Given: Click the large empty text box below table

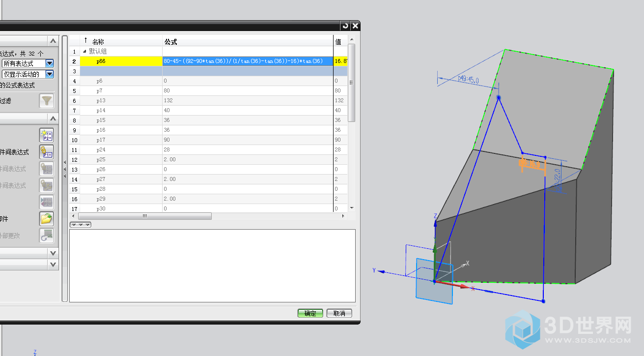Looking at the screenshot, I should (212, 266).
